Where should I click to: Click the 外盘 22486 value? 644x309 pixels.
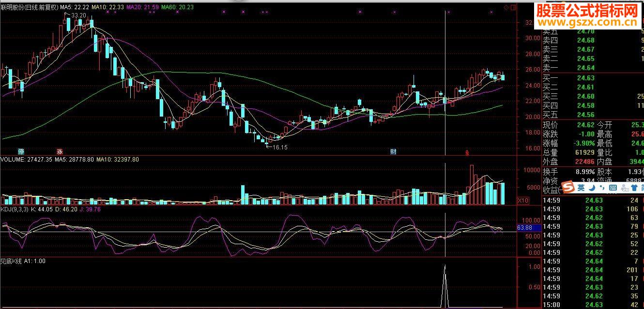[585, 162]
